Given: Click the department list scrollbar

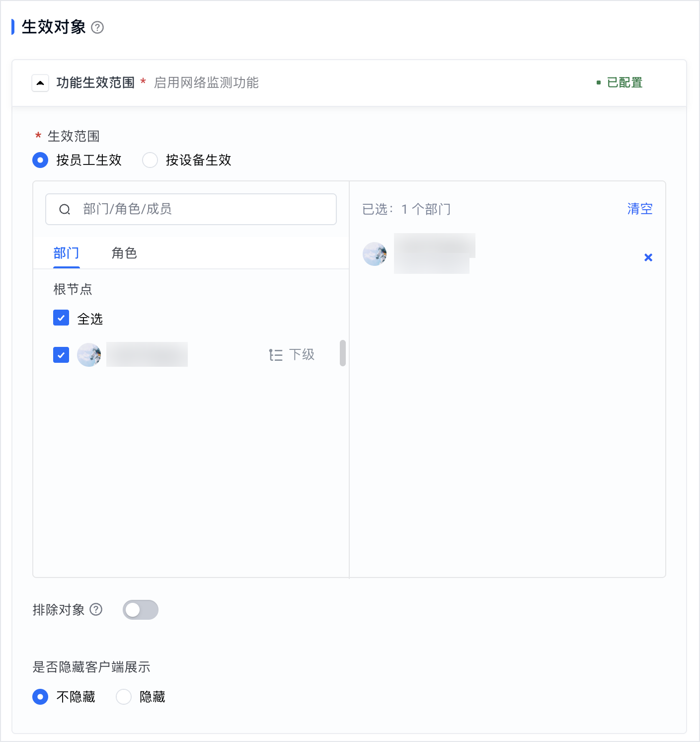Looking at the screenshot, I should point(343,353).
